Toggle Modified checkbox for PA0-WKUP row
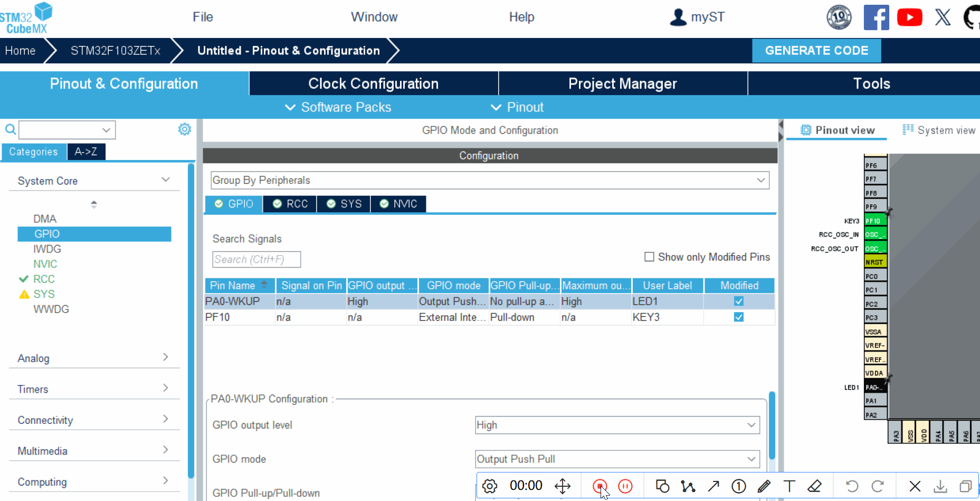 [x=739, y=301]
